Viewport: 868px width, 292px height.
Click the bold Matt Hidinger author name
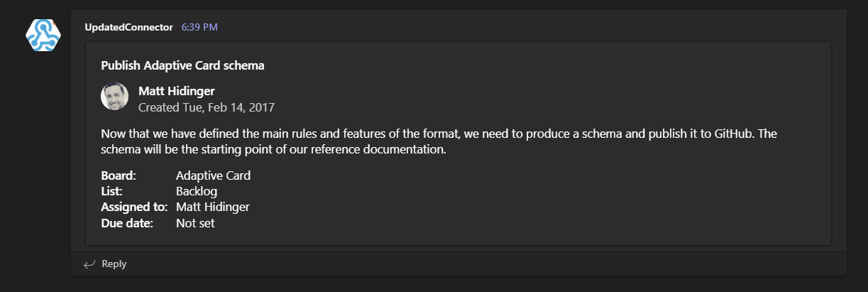click(176, 91)
